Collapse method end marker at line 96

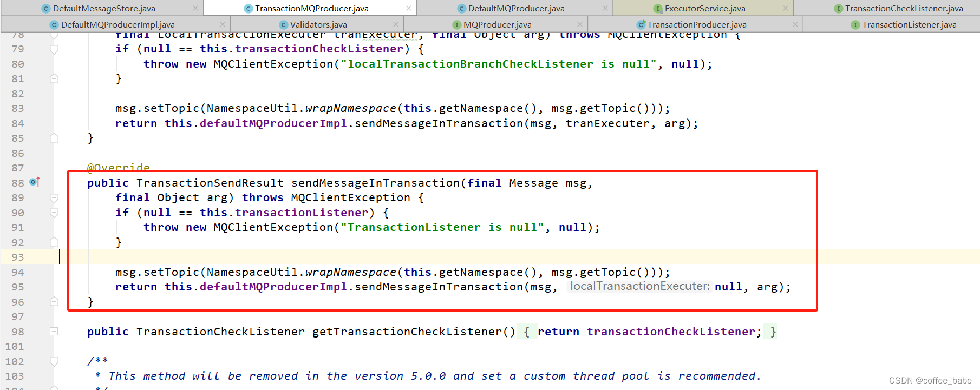click(54, 302)
